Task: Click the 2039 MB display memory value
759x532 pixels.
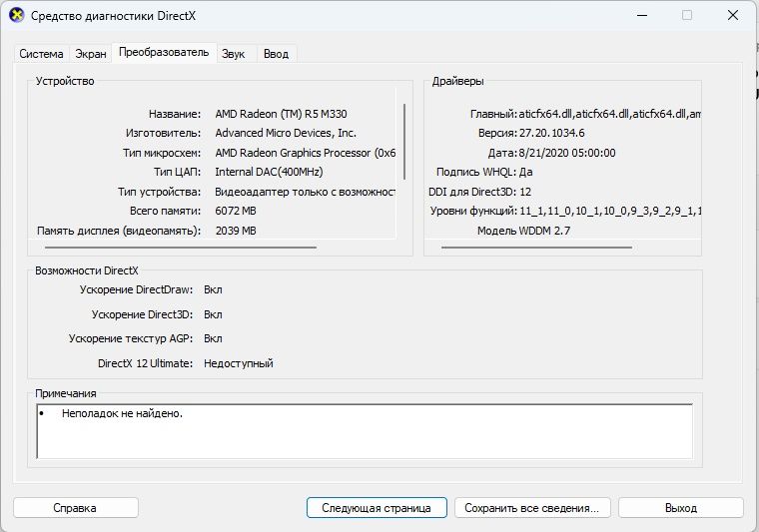Action: pos(236,231)
